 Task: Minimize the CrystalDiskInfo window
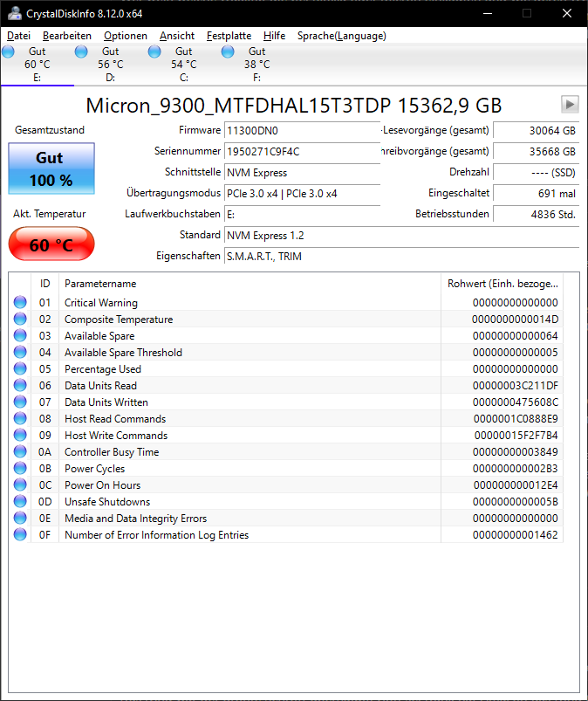tap(488, 13)
